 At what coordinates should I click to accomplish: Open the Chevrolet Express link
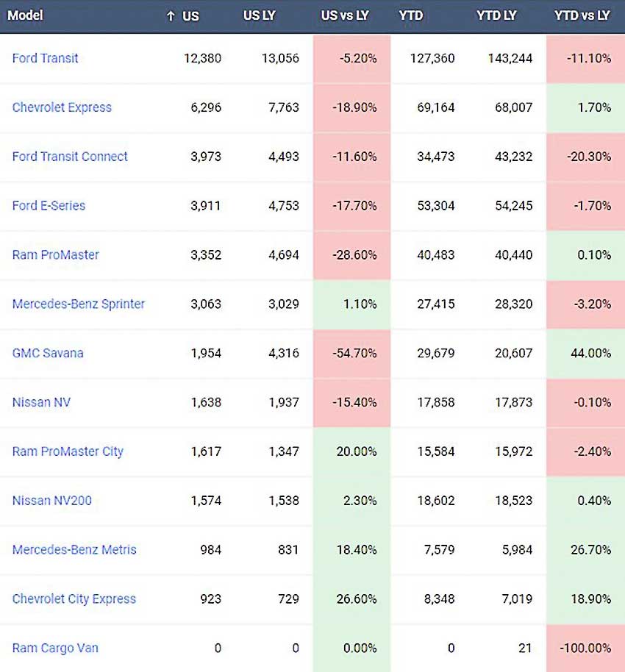click(62, 107)
